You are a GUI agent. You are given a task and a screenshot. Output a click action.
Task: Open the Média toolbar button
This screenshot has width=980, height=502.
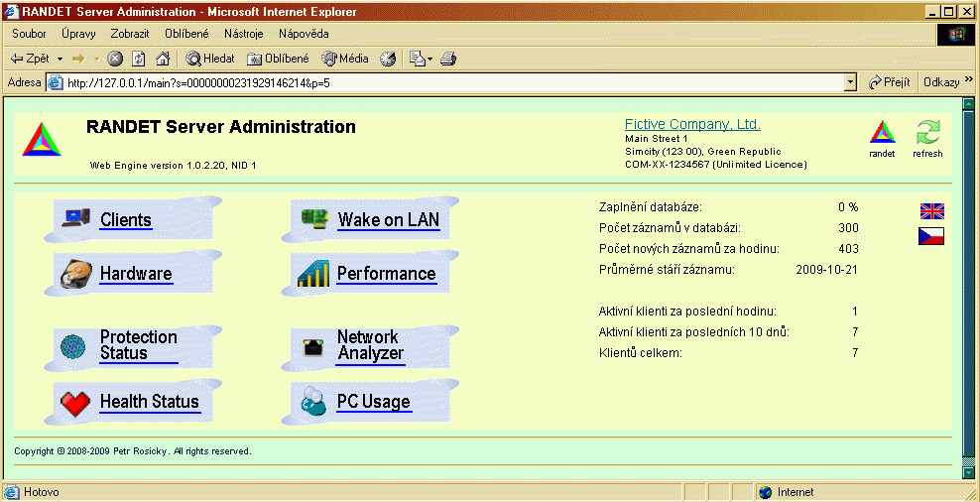(x=345, y=59)
